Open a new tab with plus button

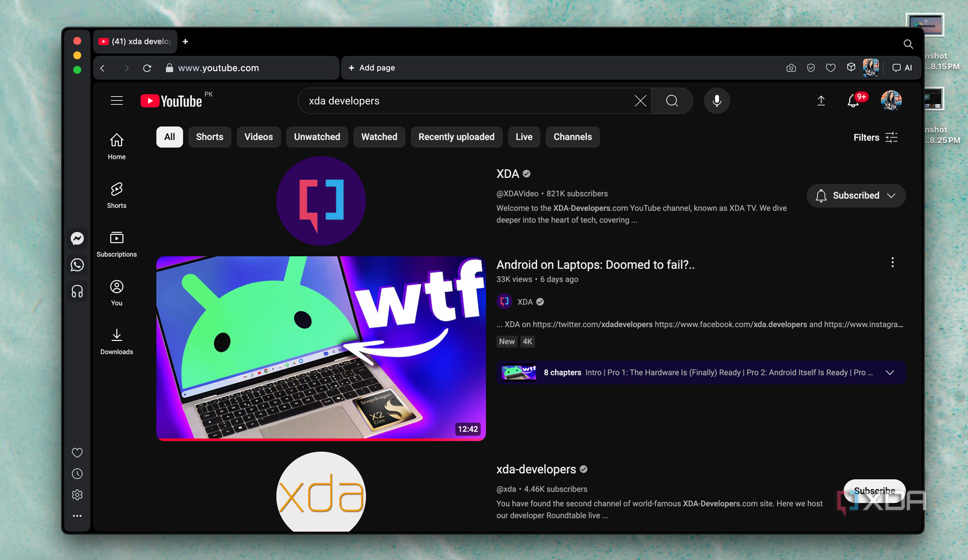185,41
